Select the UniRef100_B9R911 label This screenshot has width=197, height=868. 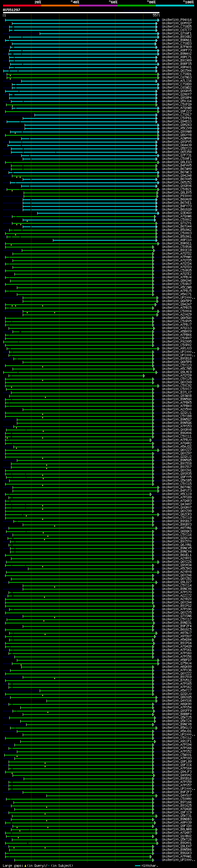click(177, 243)
